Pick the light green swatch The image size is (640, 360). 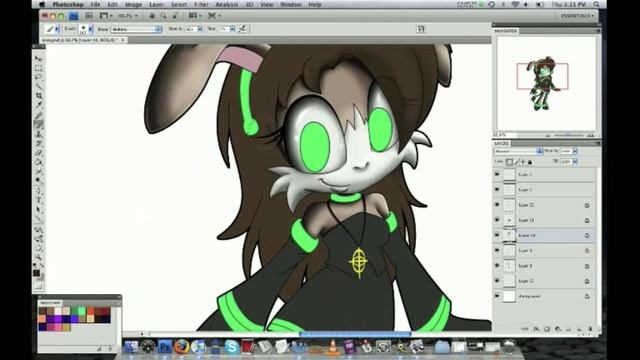[x=82, y=311]
